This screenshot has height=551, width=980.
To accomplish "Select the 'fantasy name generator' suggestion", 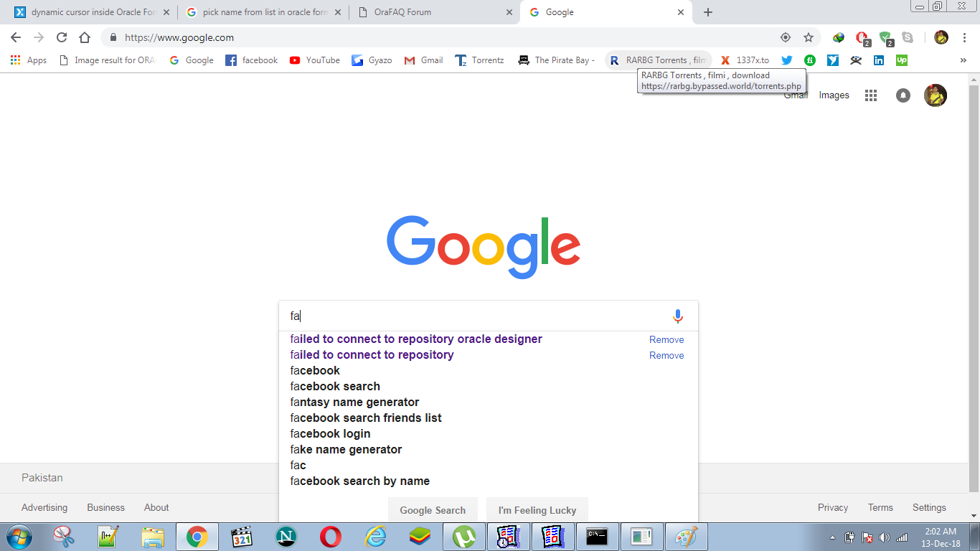I will 354,402.
